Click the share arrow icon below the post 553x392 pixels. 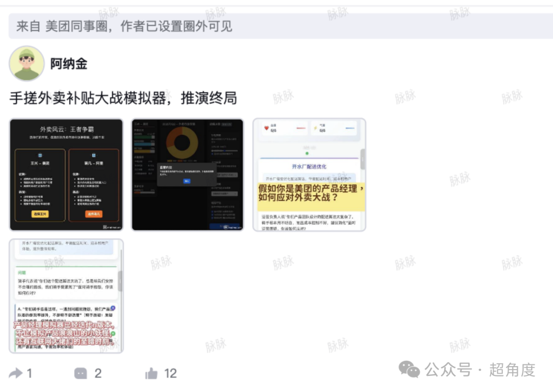(x=17, y=373)
